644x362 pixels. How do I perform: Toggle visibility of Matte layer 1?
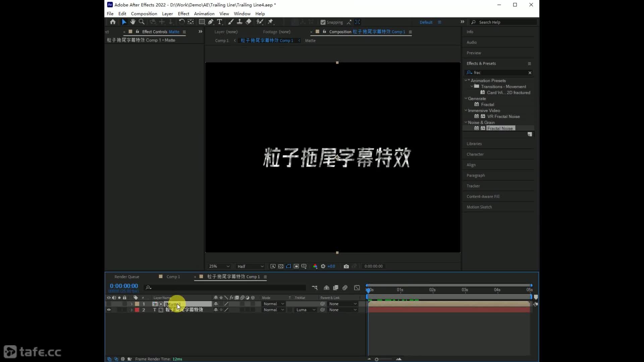coord(109,304)
